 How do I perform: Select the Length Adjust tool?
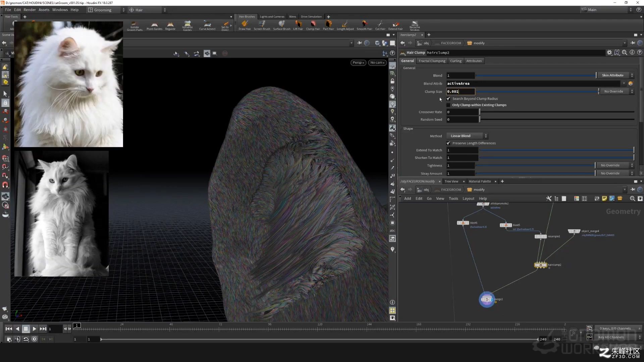point(345,25)
